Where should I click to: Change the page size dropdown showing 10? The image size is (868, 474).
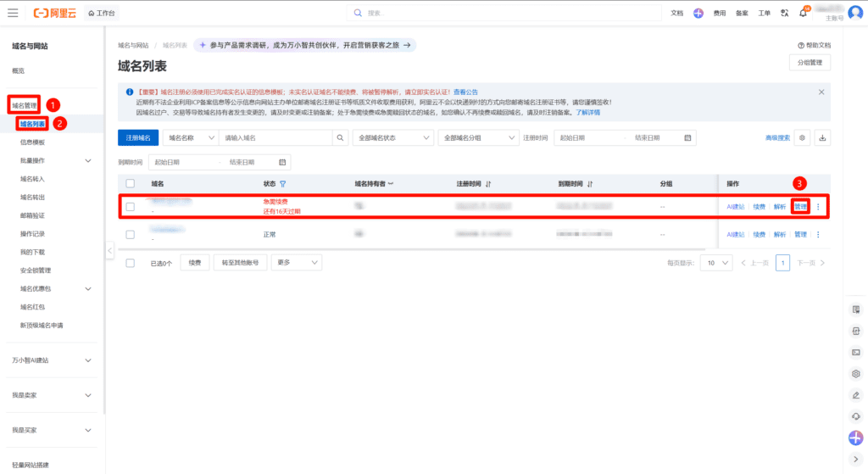pos(716,263)
